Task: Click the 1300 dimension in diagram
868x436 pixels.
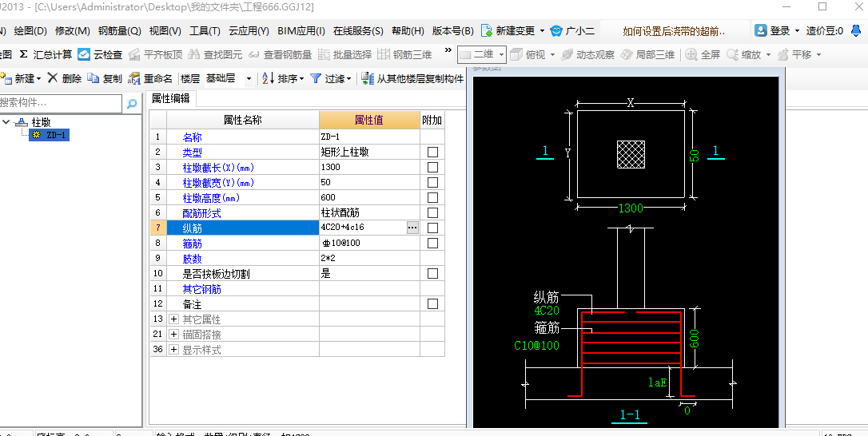Action: [631, 208]
